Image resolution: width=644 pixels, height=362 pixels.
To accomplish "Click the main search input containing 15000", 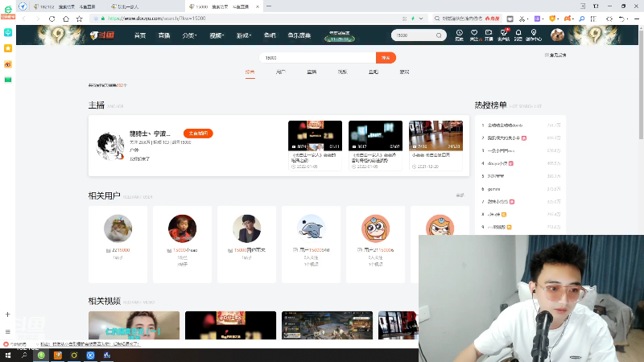I will pyautogui.click(x=317, y=58).
